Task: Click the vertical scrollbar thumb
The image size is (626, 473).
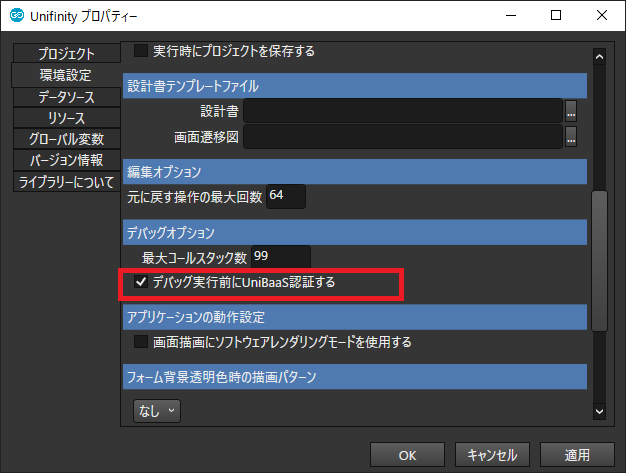Action: pos(599,260)
